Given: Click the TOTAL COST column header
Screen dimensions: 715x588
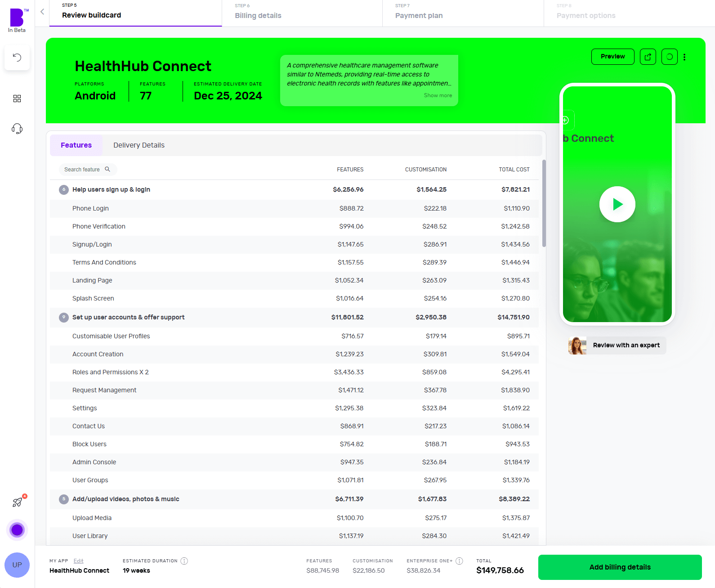Looking at the screenshot, I should 514,170.
